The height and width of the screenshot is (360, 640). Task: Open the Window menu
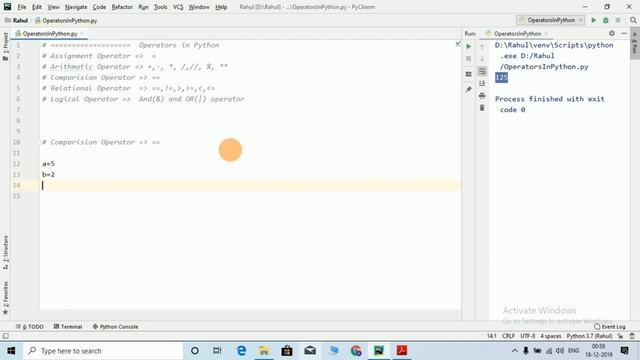[199, 7]
